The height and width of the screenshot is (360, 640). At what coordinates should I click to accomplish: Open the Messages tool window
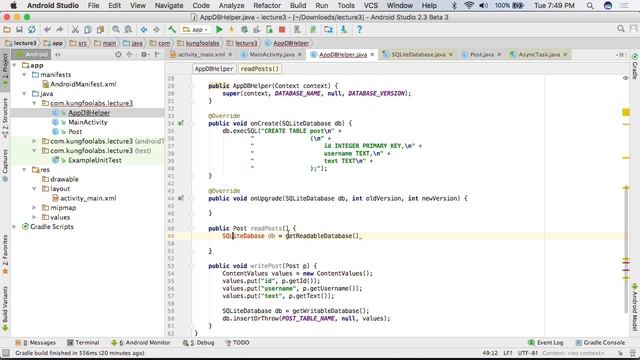point(35,343)
